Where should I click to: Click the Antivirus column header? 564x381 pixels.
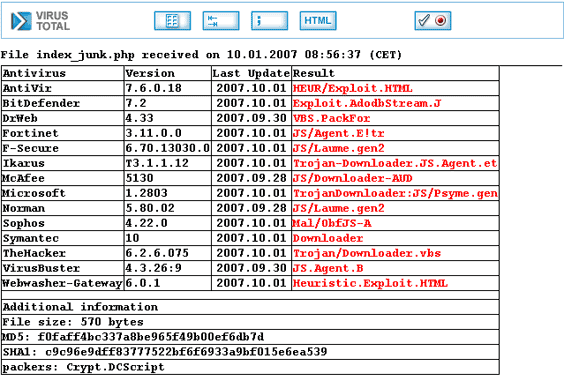point(34,73)
